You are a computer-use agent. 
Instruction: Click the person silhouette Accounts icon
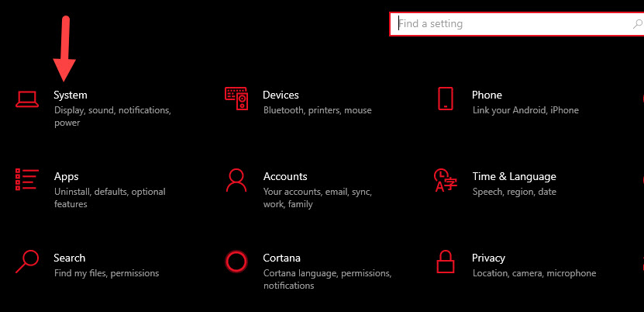pyautogui.click(x=236, y=180)
